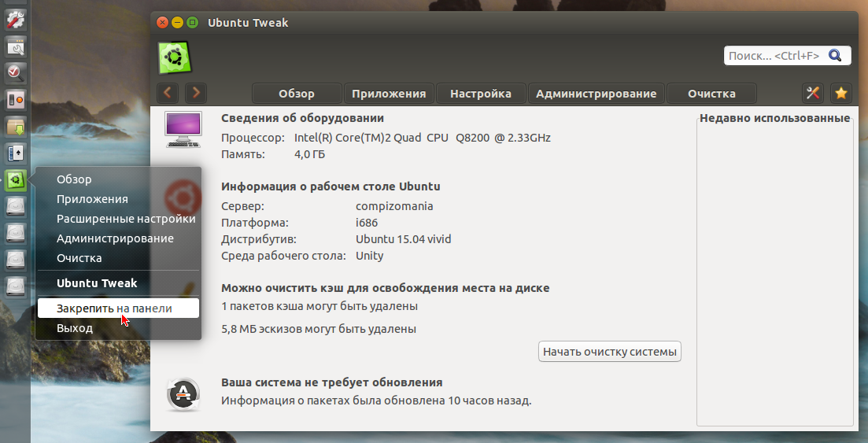Click Начать очистку системы button
Viewport: 868px width, 443px height.
(609, 352)
